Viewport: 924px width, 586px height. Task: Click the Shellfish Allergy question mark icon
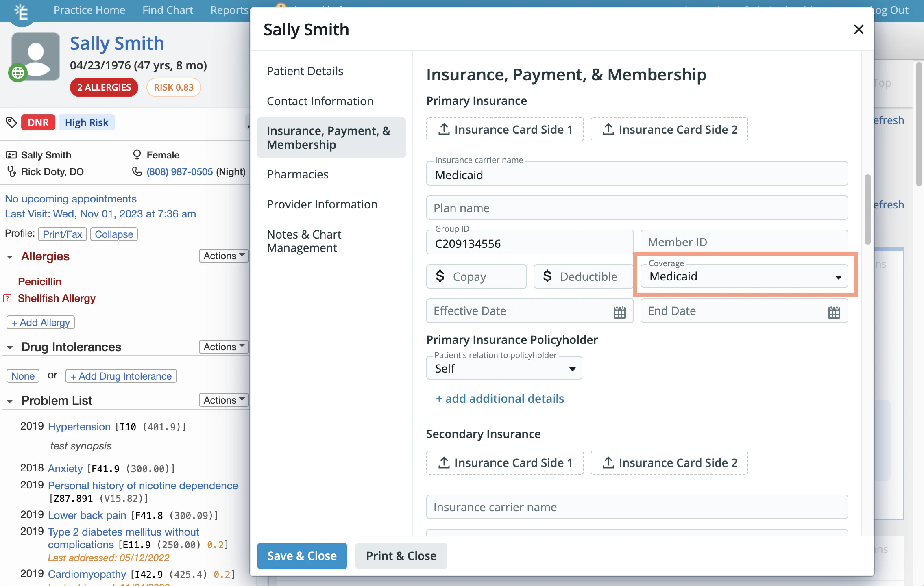(x=7, y=299)
